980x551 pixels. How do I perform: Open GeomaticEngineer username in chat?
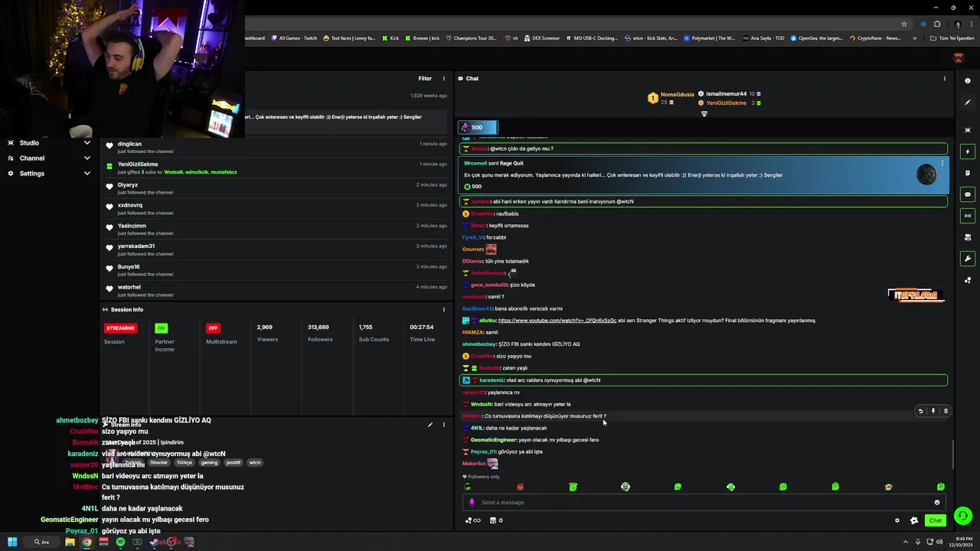[x=494, y=440]
